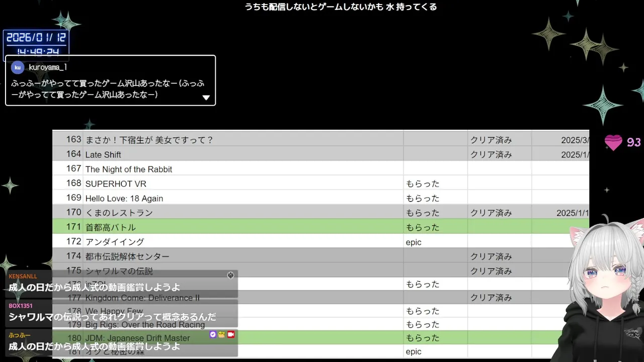Select the 'The Night of the Rabbit' cell
This screenshot has width=644, height=362.
[x=243, y=169]
